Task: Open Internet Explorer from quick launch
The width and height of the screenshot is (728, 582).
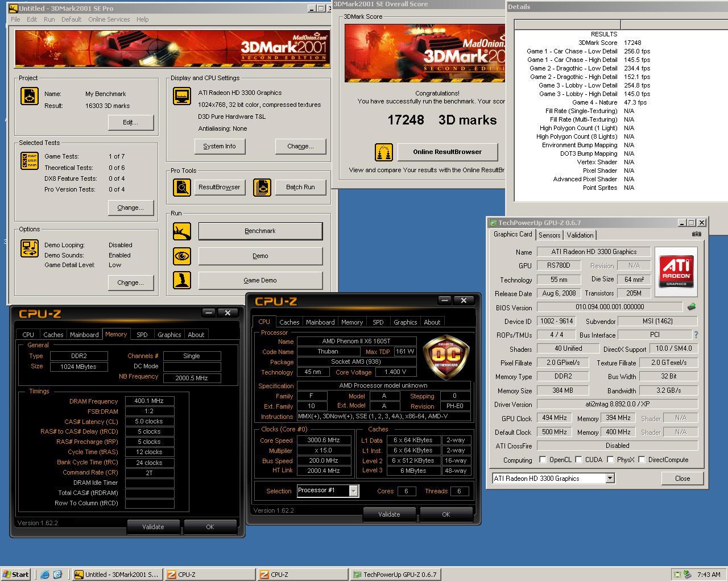Action: point(45,575)
